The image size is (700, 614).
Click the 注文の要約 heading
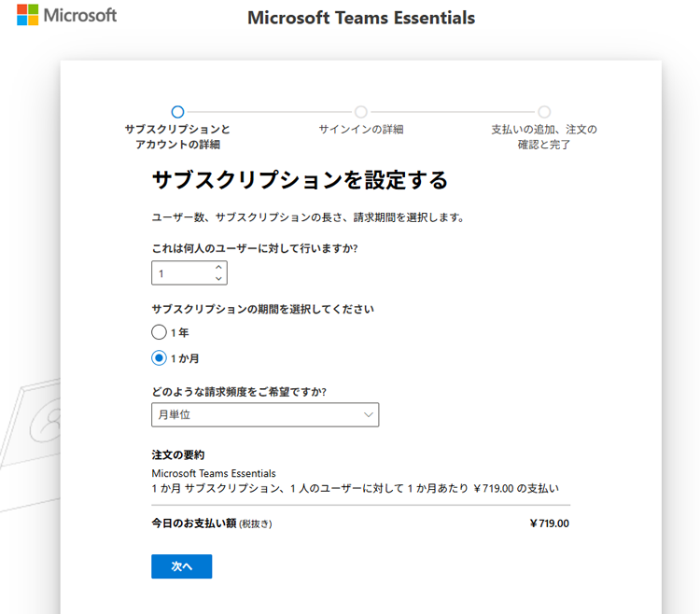pos(178,454)
